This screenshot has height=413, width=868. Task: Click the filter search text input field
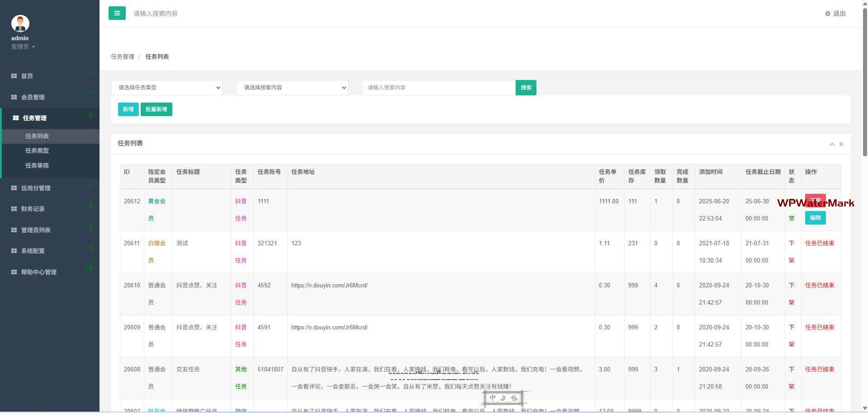point(438,88)
